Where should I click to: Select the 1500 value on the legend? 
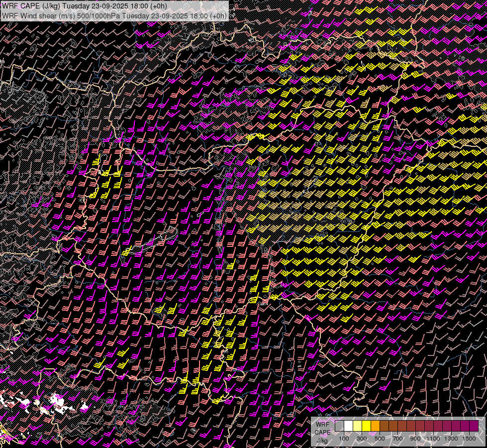(469, 439)
